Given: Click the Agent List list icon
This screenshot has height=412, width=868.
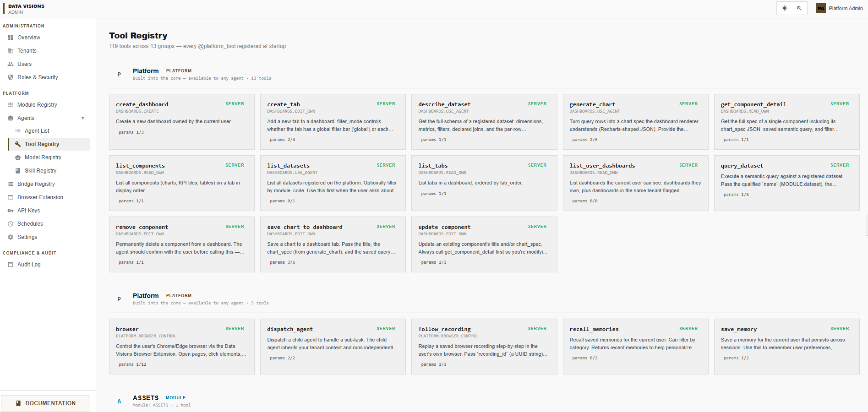Looking at the screenshot, I should click(18, 131).
